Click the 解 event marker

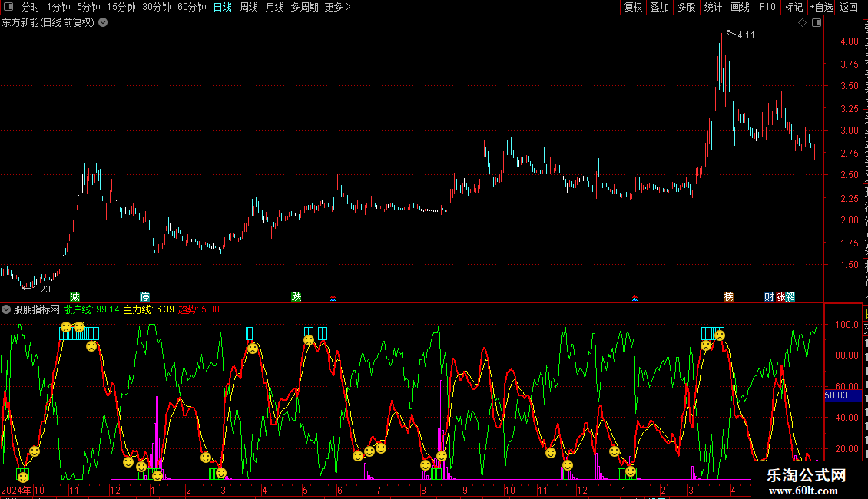pyautogui.click(x=790, y=297)
